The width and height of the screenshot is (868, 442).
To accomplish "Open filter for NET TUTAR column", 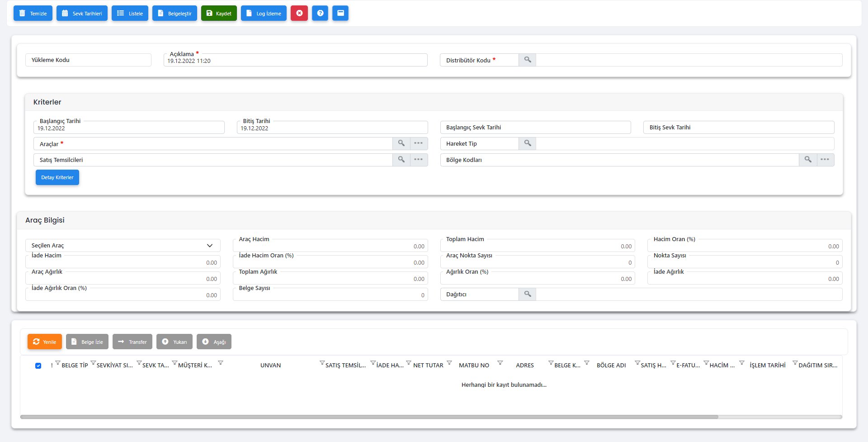I will pos(449,363).
